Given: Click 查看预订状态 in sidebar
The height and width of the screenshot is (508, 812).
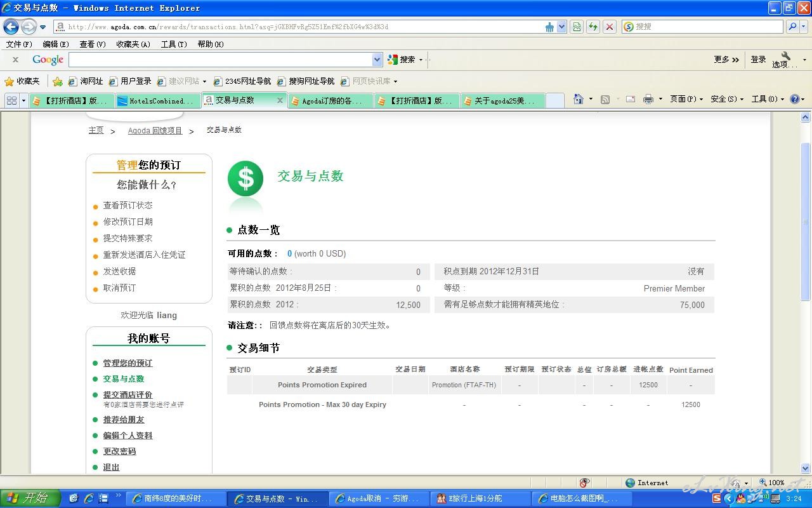Looking at the screenshot, I should (x=128, y=205).
